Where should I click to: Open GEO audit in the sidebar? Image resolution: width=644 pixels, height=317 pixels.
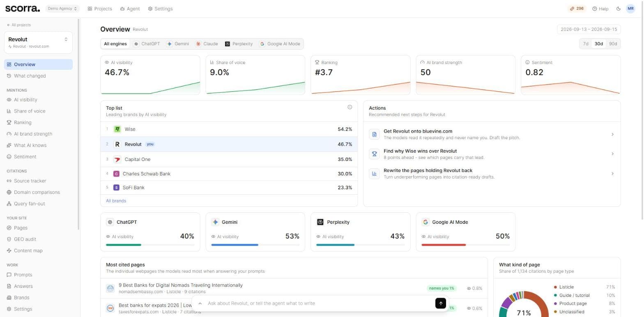click(x=38, y=239)
